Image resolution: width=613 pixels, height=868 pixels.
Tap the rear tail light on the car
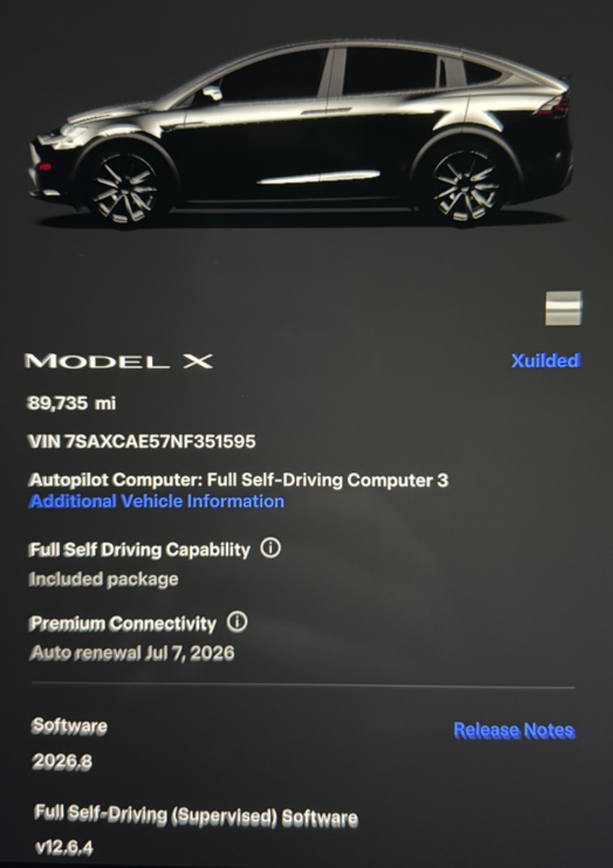pyautogui.click(x=553, y=106)
